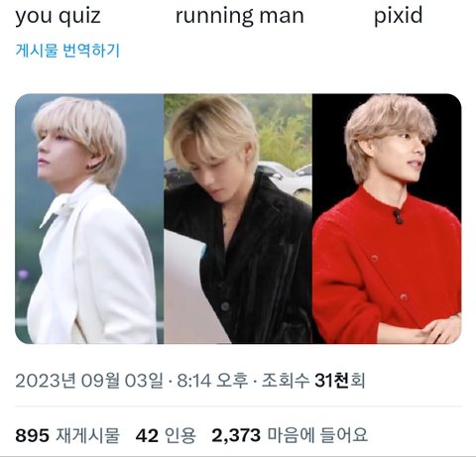Open the middle photo with black jacket
The height and width of the screenshot is (457, 476).
point(238,219)
